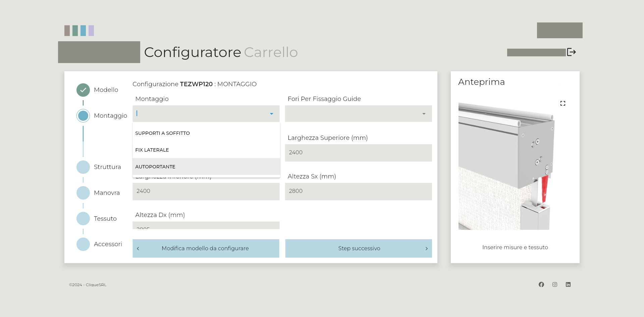644x317 pixels.
Task: Open the Instagram icon in footer
Action: [555, 284]
